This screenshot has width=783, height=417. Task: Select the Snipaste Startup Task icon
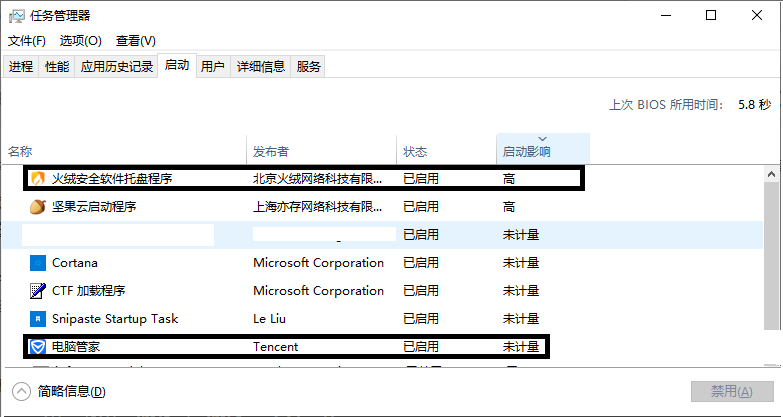[x=37, y=319]
